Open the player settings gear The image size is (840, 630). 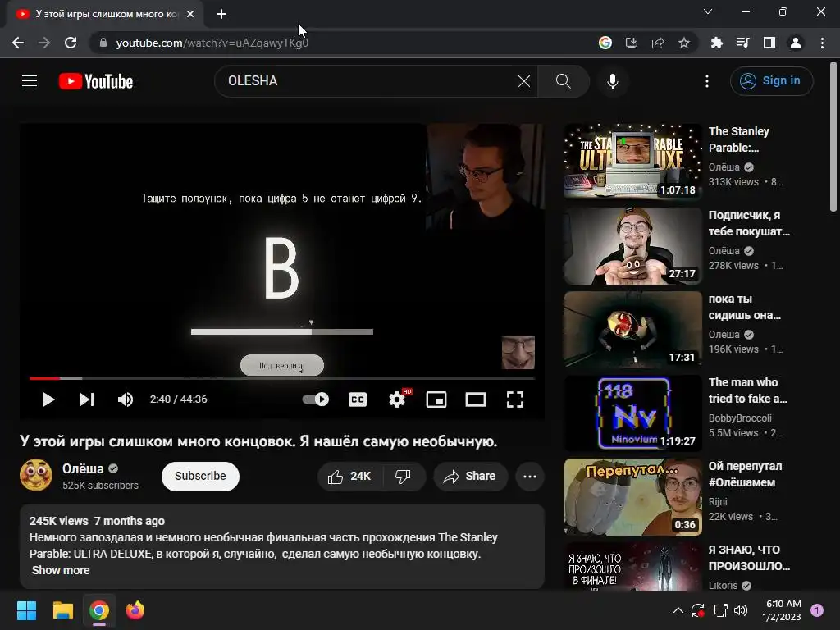398,399
